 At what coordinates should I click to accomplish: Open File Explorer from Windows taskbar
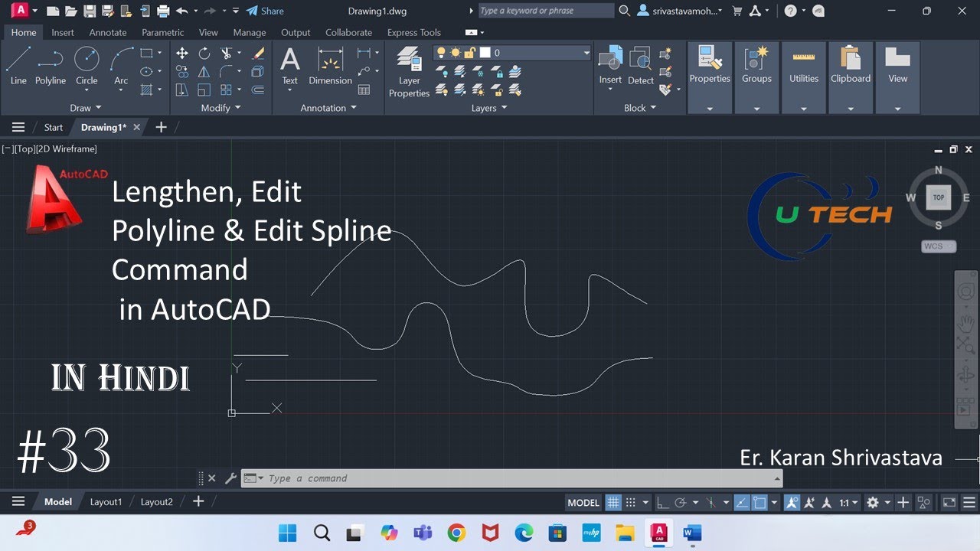[626, 533]
